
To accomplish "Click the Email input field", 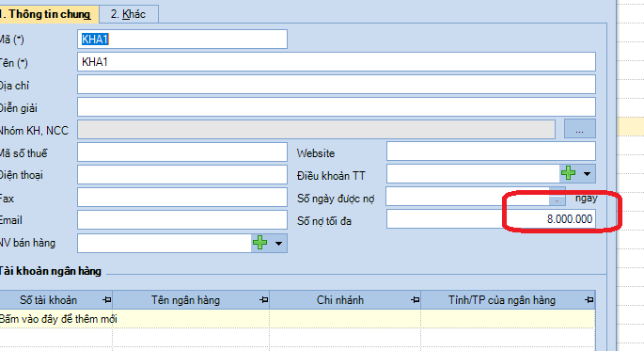I will click(182, 220).
